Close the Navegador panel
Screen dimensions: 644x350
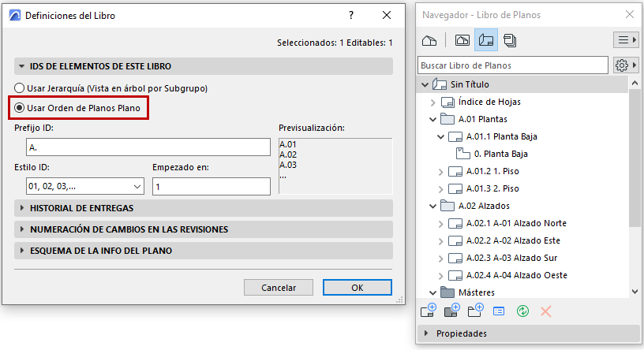point(630,15)
